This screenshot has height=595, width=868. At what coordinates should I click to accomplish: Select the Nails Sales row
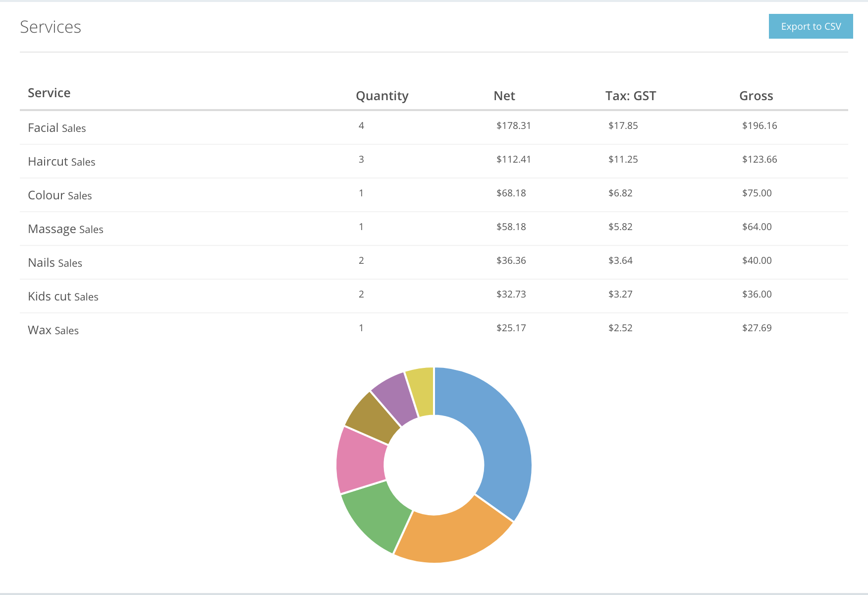(x=55, y=262)
